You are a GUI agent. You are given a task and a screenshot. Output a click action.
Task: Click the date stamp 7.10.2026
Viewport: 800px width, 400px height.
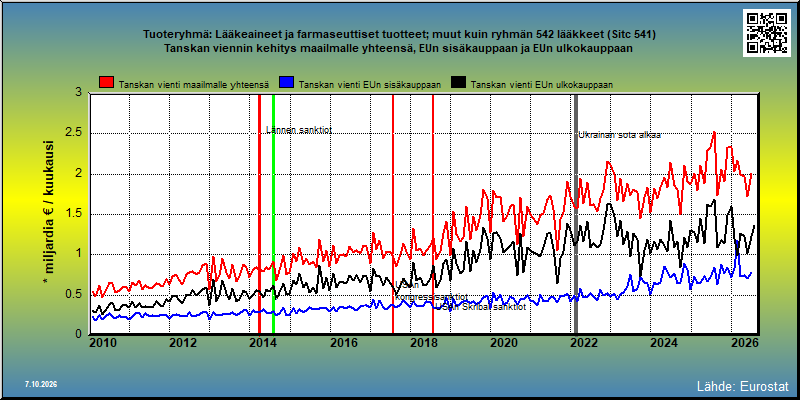41,384
